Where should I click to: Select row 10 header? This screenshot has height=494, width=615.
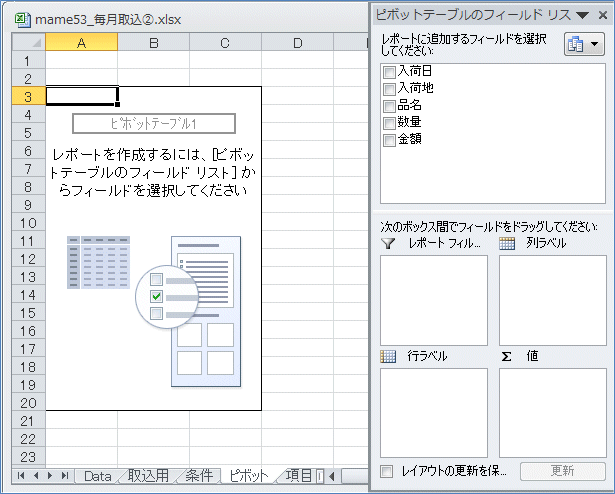(x=29, y=222)
